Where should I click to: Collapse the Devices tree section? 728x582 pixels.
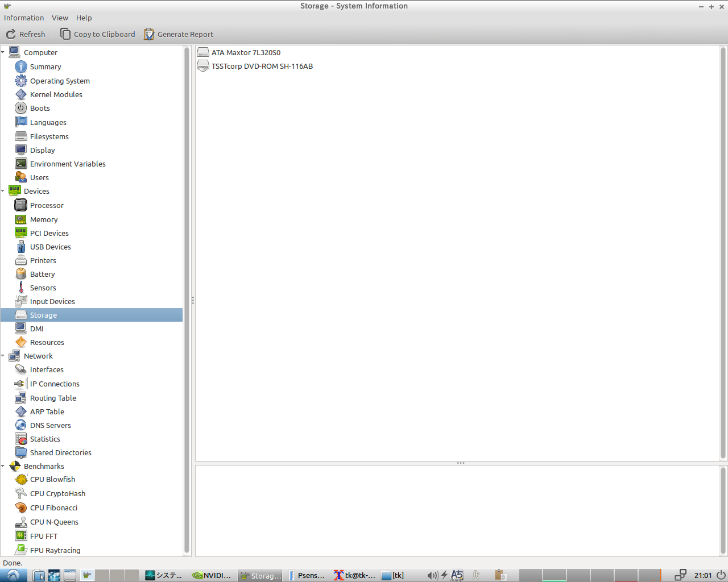point(3,191)
